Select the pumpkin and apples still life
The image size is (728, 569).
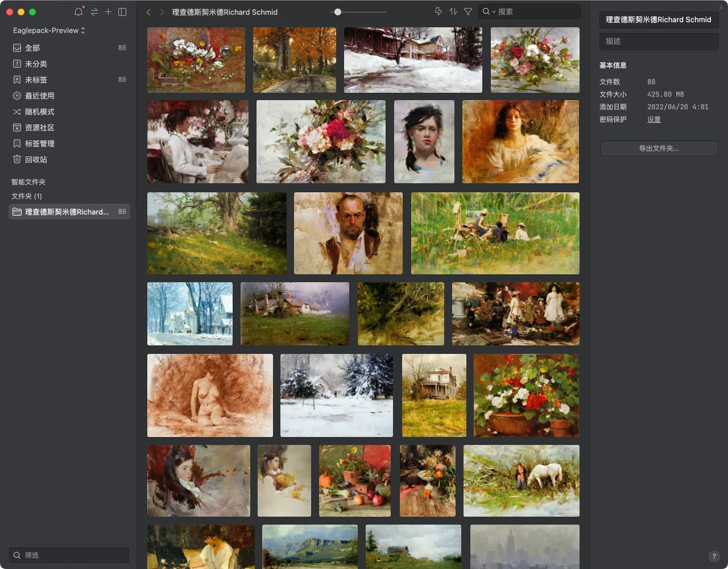coord(355,481)
